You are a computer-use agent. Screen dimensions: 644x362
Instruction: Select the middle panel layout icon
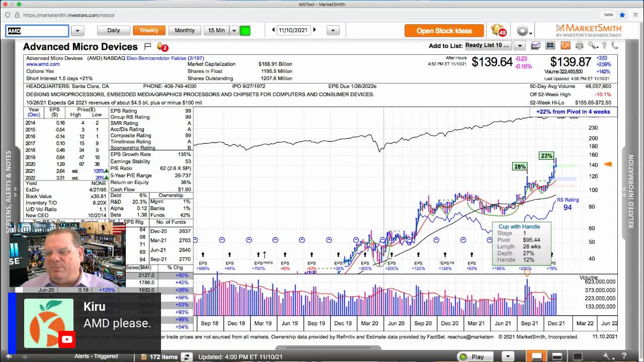point(557,356)
